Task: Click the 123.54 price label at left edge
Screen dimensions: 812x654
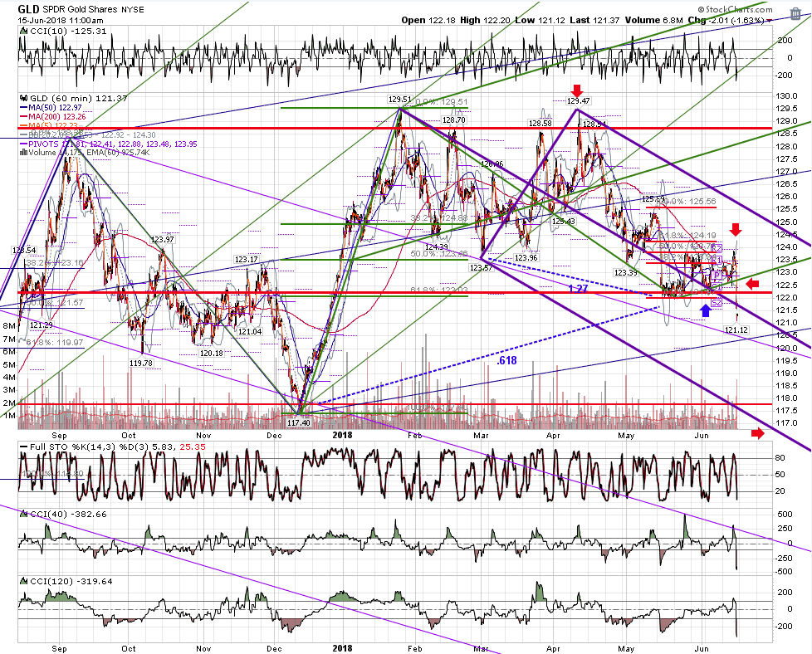Action: [24, 251]
